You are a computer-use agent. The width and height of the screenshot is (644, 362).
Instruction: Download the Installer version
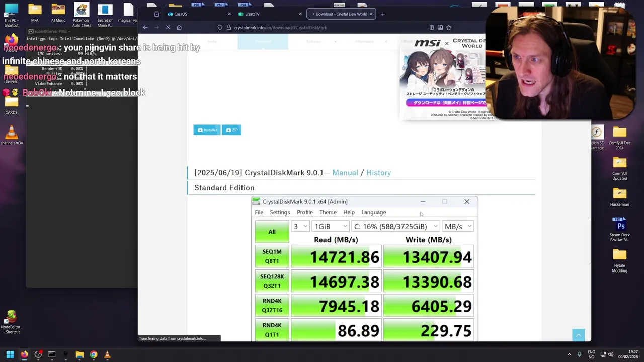[x=207, y=130]
